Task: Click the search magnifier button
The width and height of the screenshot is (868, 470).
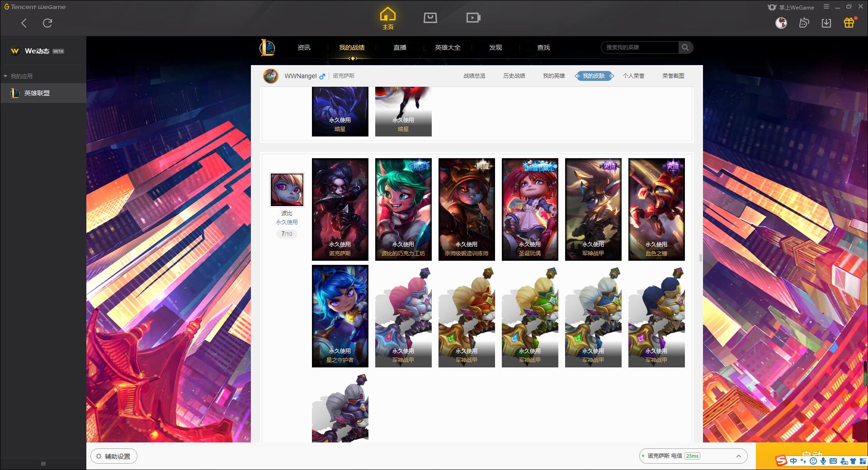Action: tap(685, 47)
